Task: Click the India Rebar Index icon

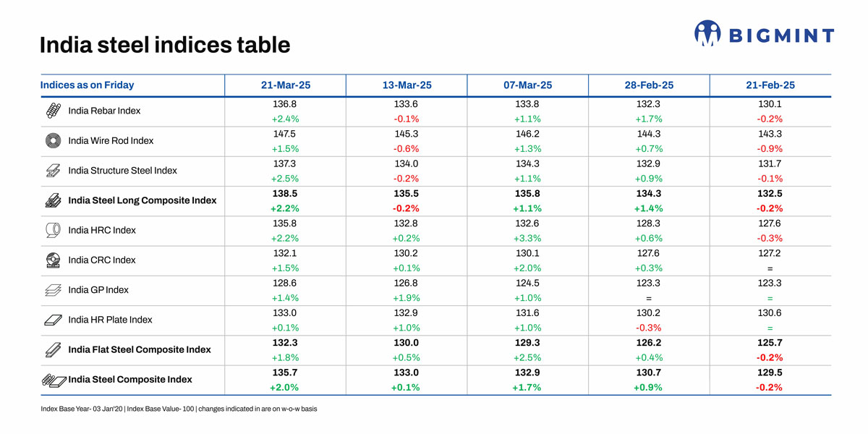Action: coord(53,111)
